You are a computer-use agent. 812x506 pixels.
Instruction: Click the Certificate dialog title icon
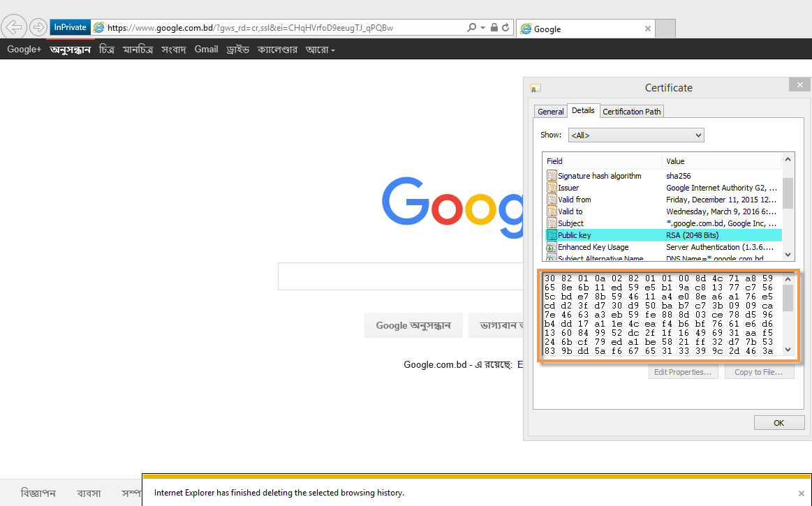point(536,89)
